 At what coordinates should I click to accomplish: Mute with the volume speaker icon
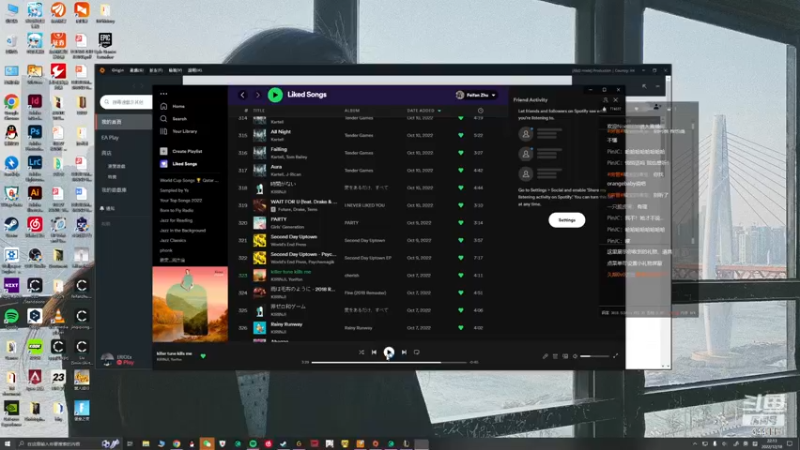tap(575, 356)
